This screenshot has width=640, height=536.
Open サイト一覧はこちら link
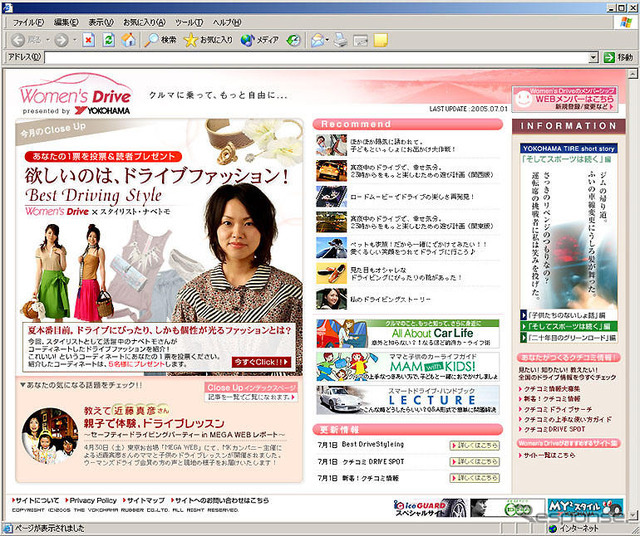point(547,455)
